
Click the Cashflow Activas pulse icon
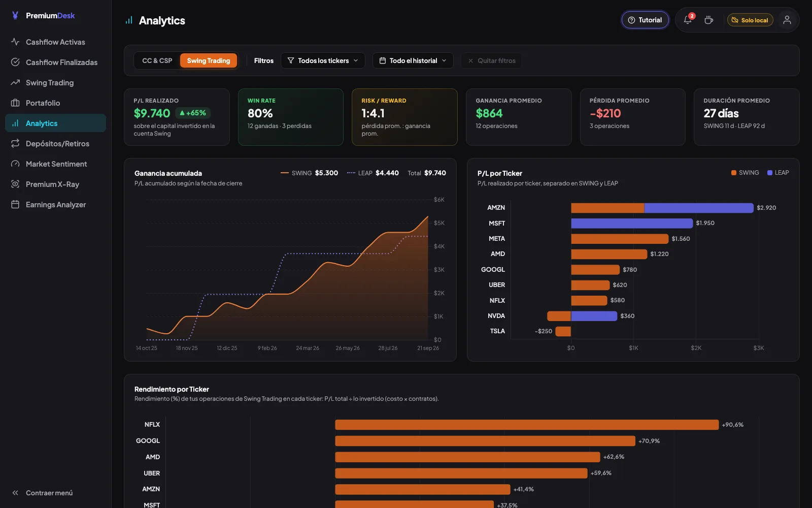coord(15,42)
